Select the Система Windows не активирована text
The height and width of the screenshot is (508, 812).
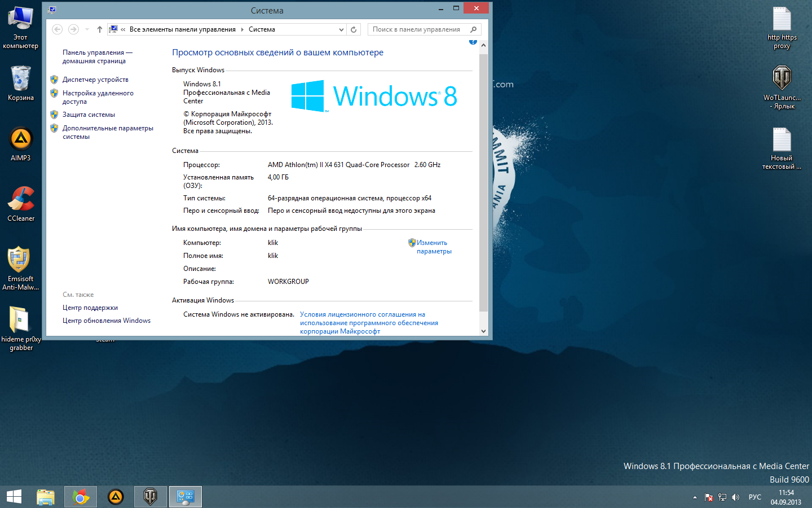coord(239,314)
